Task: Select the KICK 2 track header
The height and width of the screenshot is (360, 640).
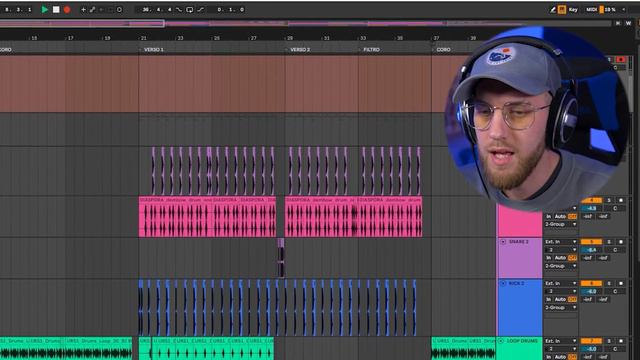Action: tap(520, 308)
